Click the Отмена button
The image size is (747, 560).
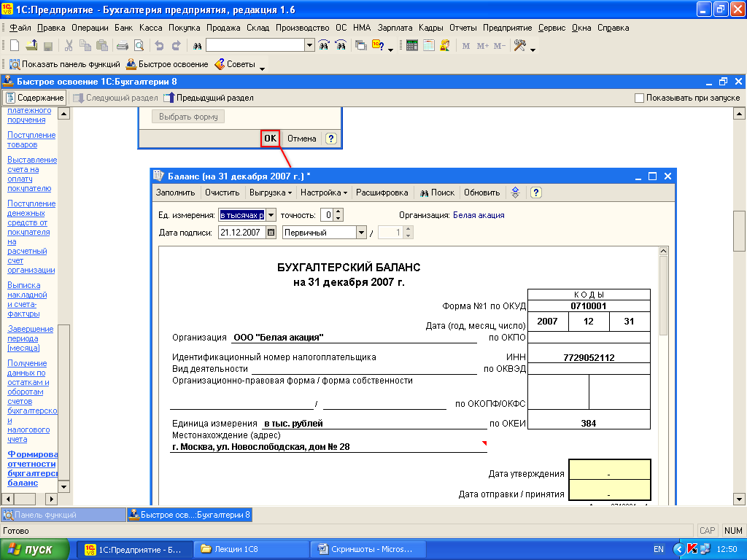click(301, 139)
